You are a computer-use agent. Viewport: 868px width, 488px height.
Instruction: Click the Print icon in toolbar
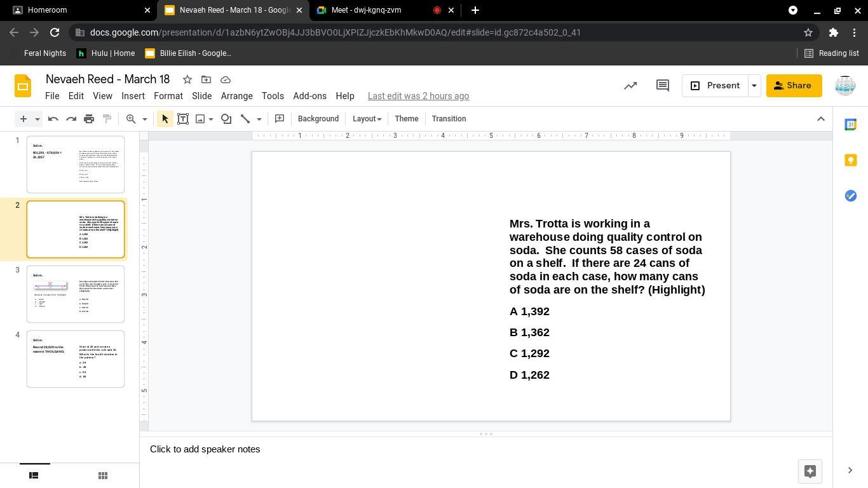[89, 119]
